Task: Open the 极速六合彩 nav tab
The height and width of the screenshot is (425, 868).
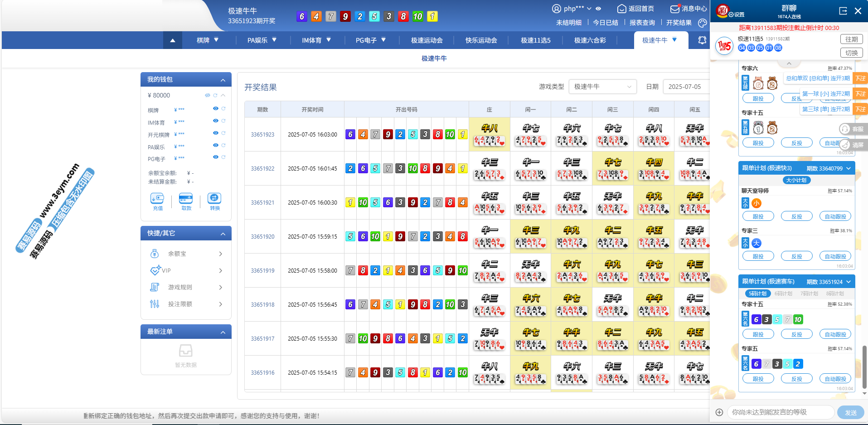Action: click(x=590, y=40)
